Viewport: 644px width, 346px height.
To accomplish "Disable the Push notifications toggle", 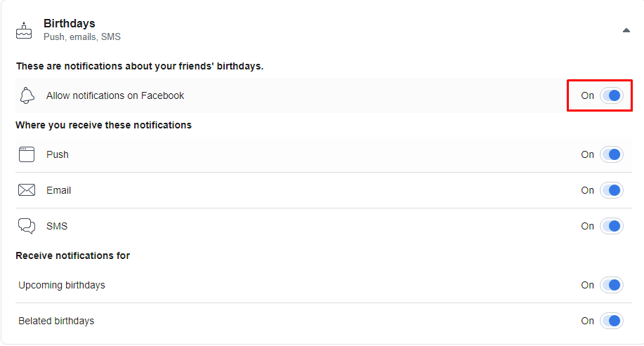I will 612,154.
